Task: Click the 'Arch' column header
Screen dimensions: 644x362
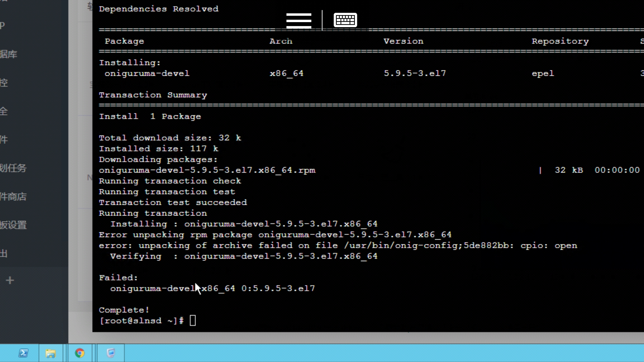Action: coord(281,41)
